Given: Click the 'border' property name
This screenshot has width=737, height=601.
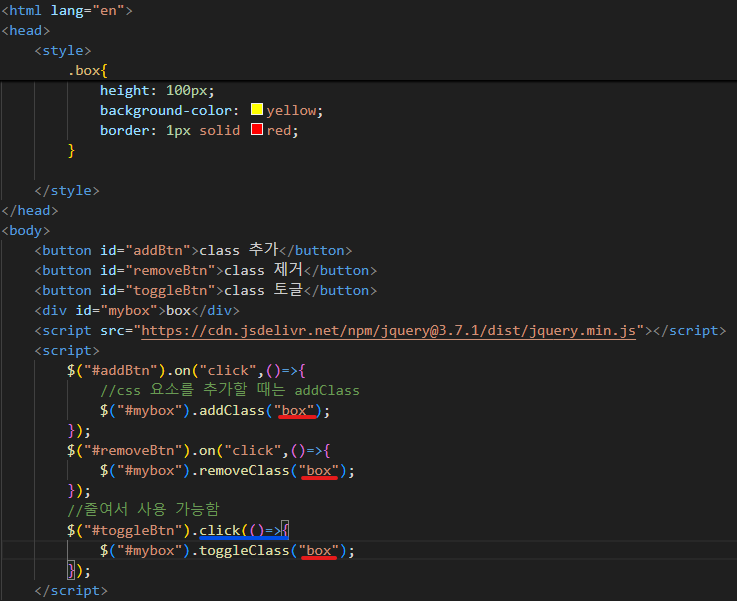Looking at the screenshot, I should click(x=125, y=131).
